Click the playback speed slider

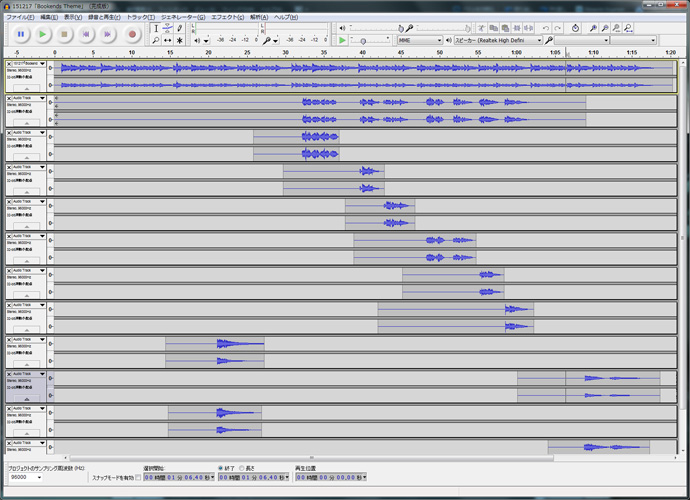click(x=370, y=40)
